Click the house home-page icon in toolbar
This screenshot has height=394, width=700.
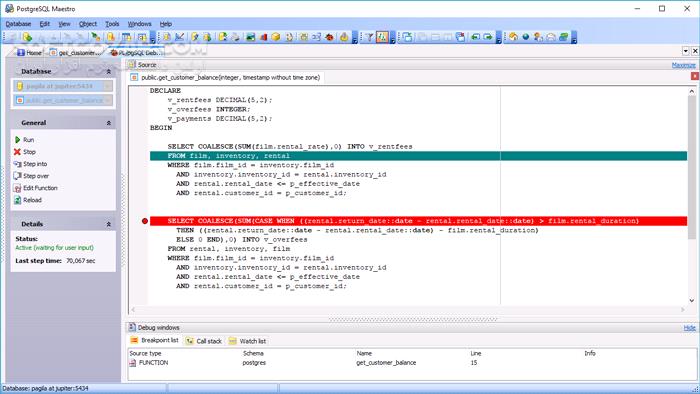tap(513, 37)
